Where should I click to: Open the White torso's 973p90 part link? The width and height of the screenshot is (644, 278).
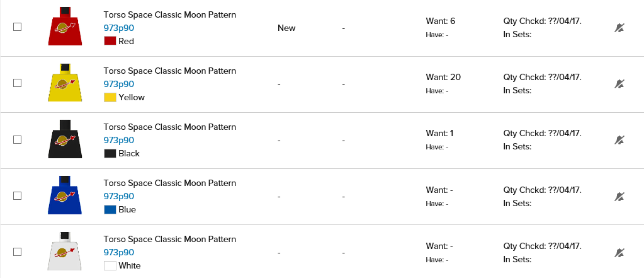pos(119,252)
